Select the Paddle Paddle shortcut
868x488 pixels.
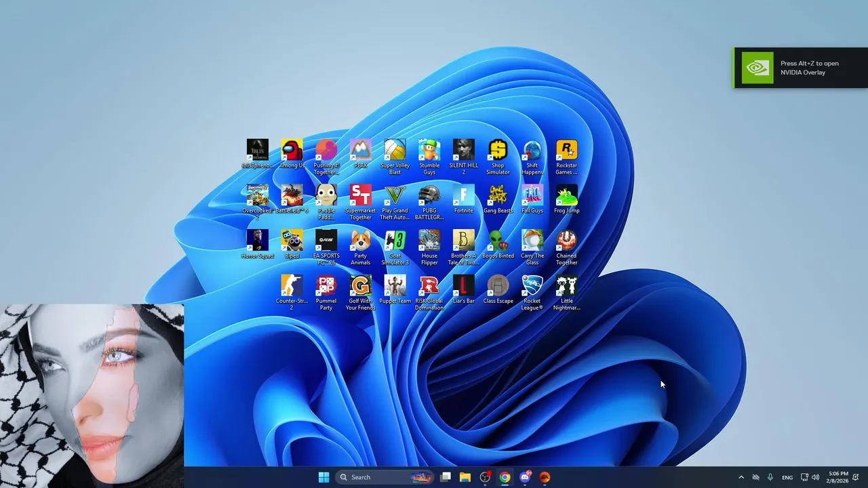pyautogui.click(x=326, y=202)
